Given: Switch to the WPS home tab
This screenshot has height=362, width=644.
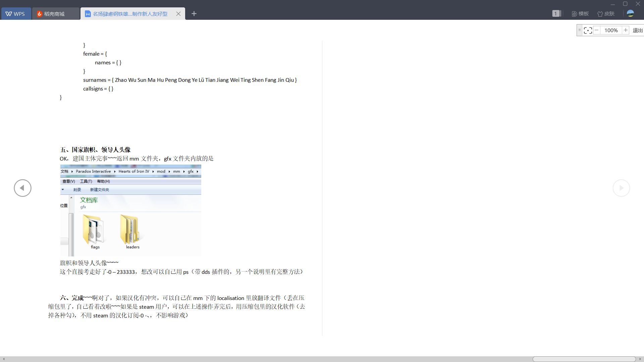Looking at the screenshot, I should click(x=16, y=14).
